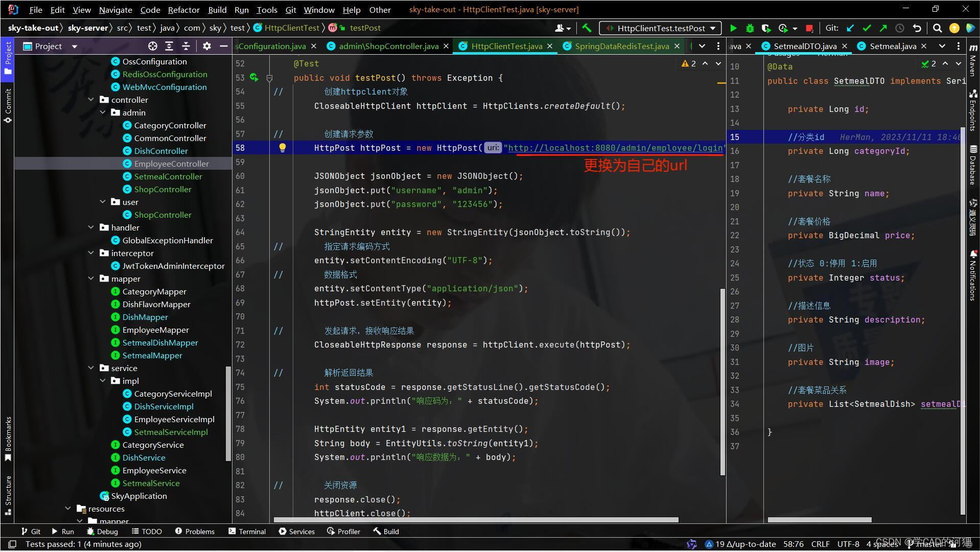Stop the running process with red square icon
The height and width of the screenshot is (552, 980).
click(x=808, y=28)
